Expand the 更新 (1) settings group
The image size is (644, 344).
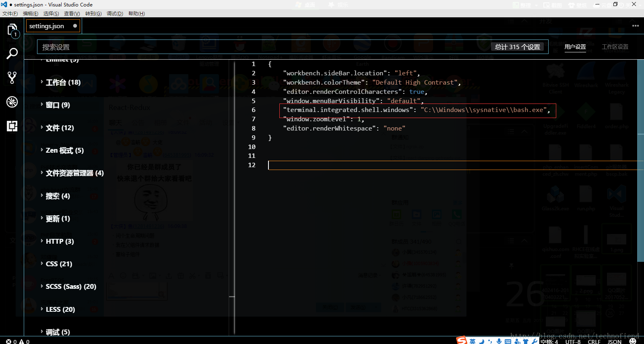55,218
